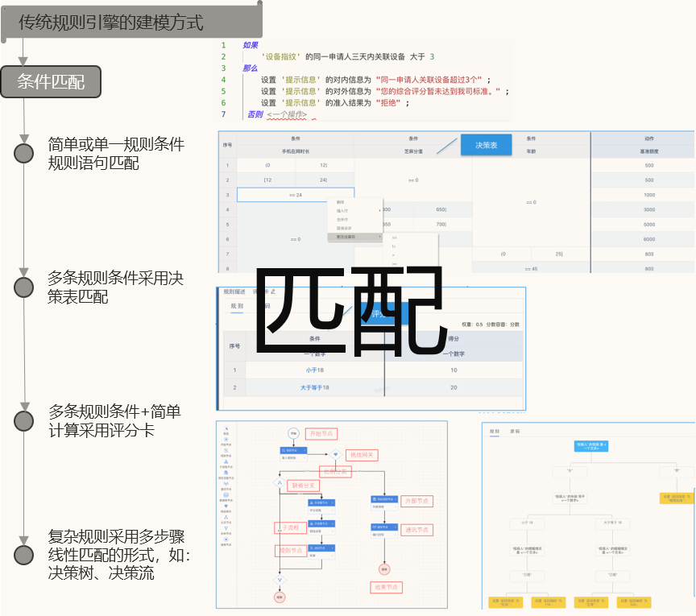Click the 手机在网时长 column header
This screenshot has width=696, height=616.
(296, 151)
